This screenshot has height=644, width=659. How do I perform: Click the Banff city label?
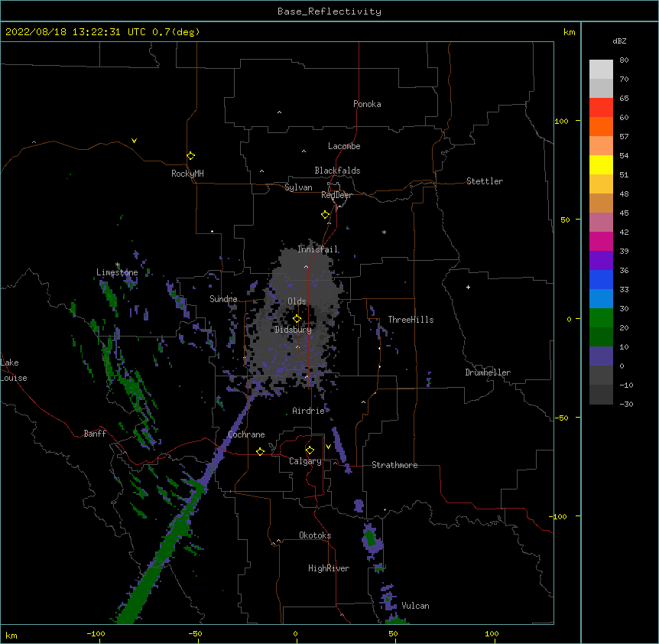95,434
